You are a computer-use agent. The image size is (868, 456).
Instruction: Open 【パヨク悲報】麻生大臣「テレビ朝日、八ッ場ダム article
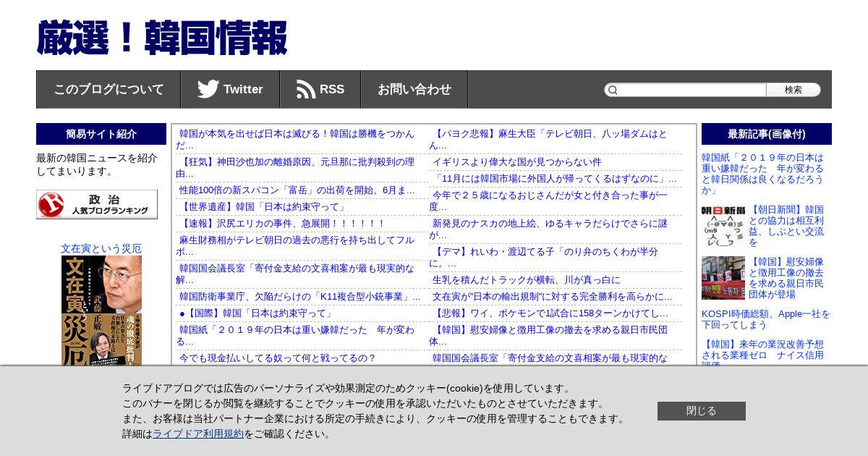(x=550, y=140)
